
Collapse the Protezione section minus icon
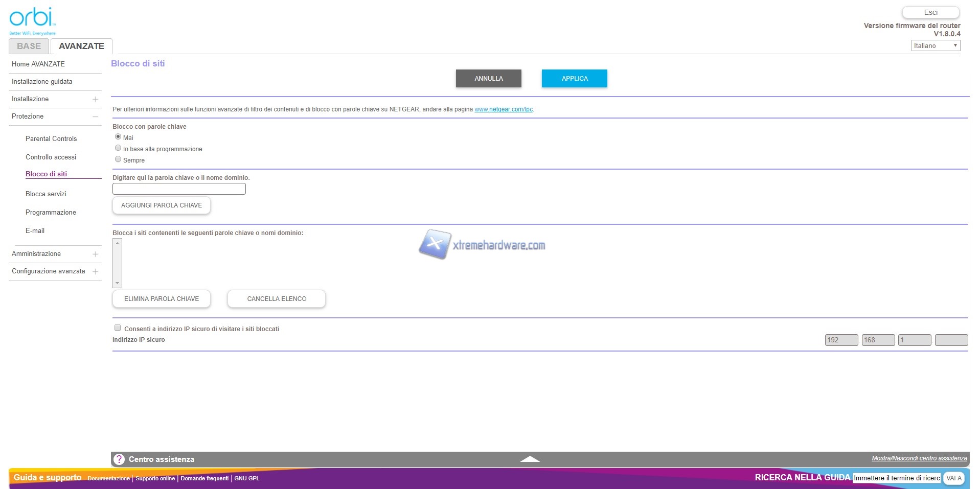(95, 117)
